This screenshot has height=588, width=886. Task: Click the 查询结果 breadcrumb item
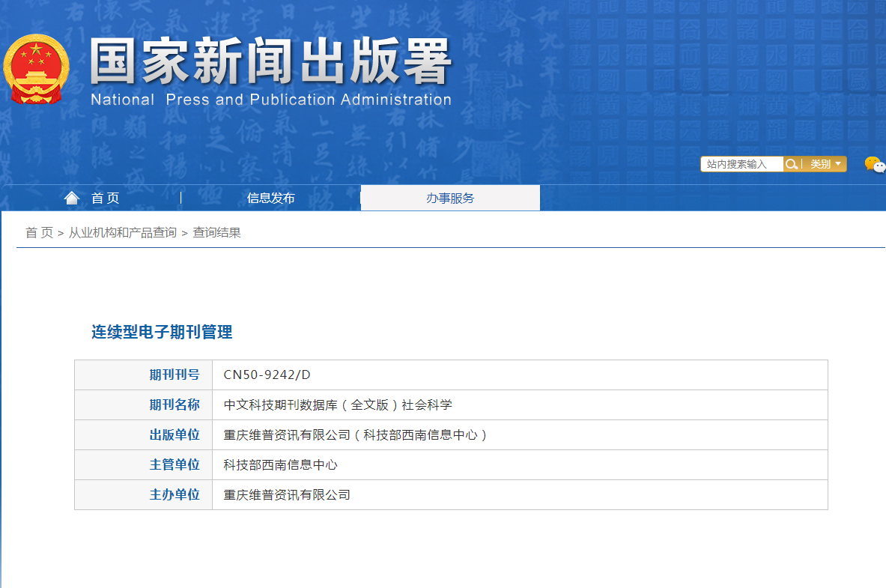[x=216, y=233]
